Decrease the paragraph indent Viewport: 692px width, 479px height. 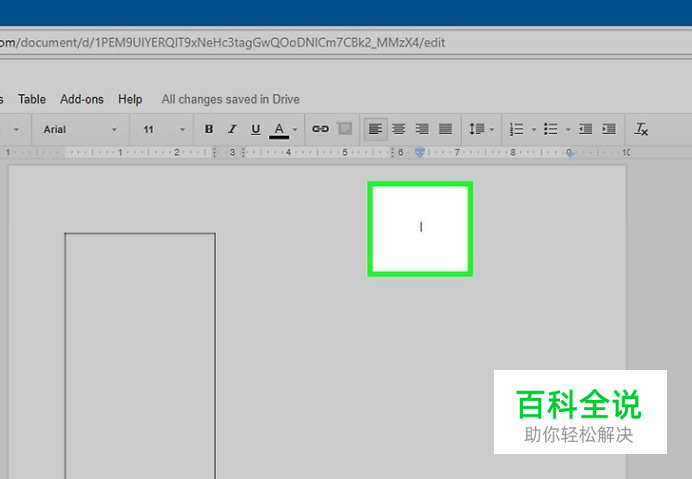[586, 129]
